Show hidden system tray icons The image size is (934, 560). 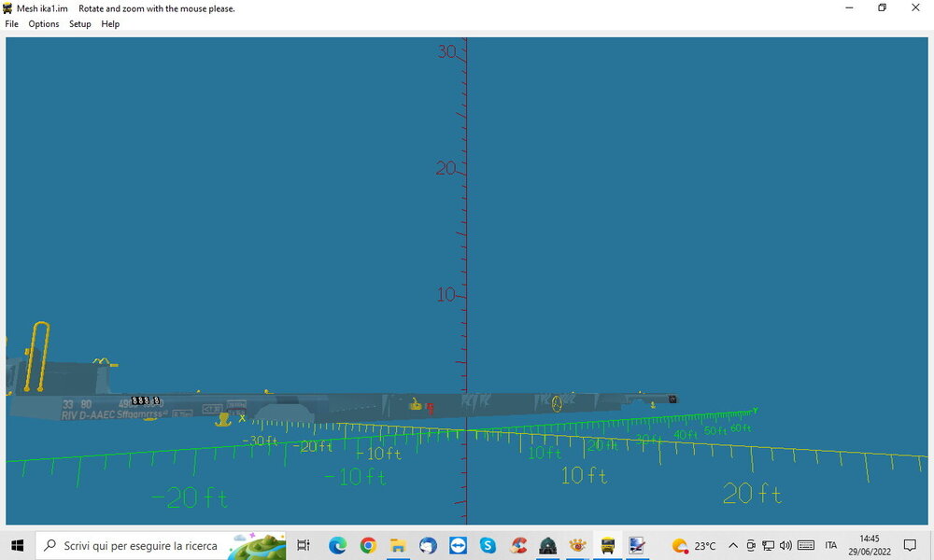733,545
